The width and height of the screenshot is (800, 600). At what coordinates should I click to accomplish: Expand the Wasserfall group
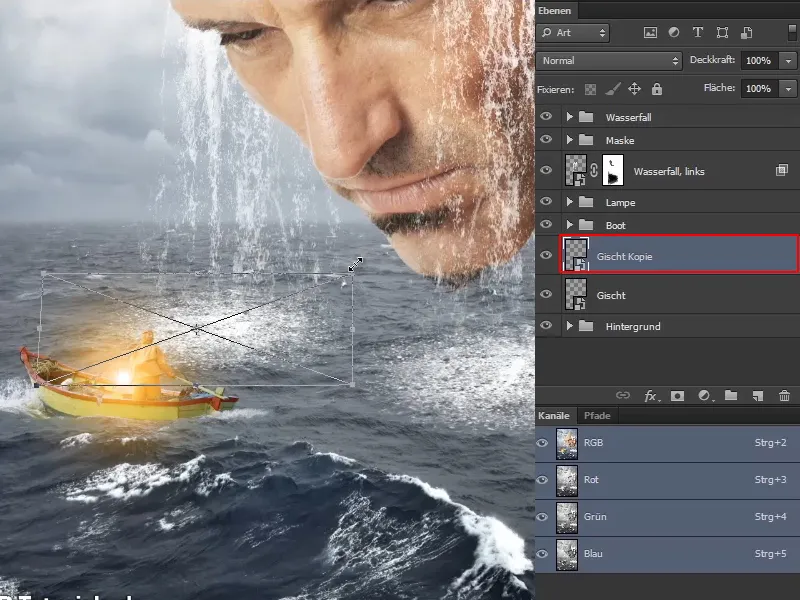569,117
